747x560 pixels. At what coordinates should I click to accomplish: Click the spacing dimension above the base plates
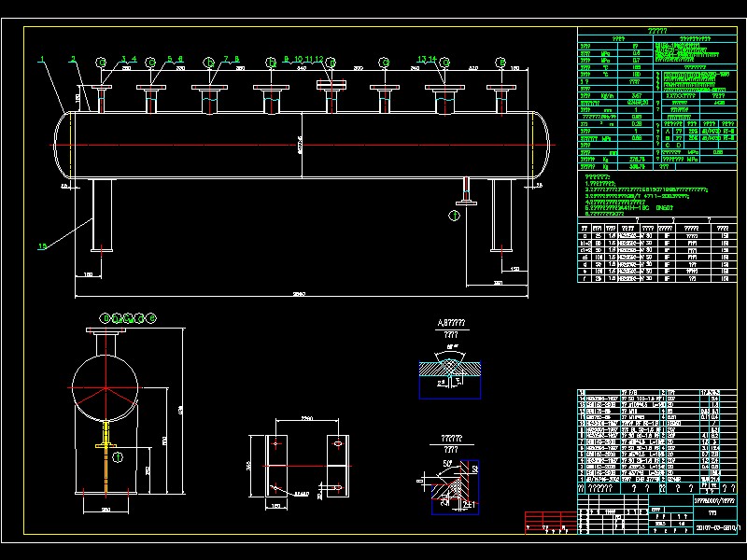tap(307, 418)
